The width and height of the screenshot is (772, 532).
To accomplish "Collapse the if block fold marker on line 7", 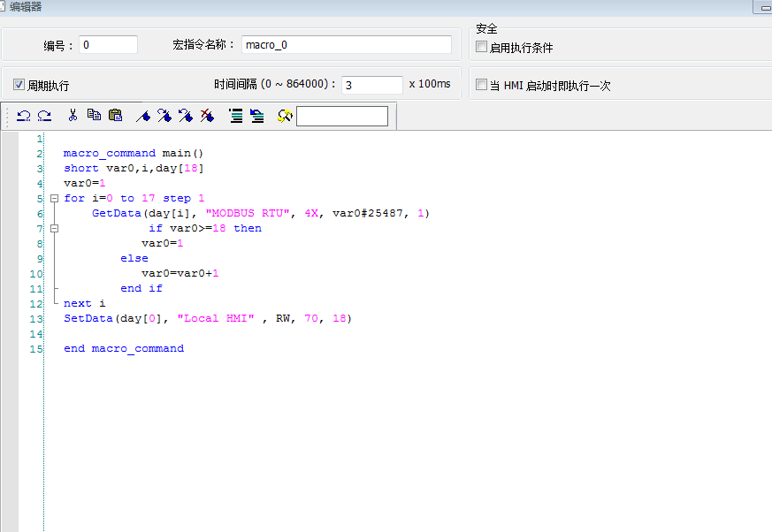I will pyautogui.click(x=54, y=228).
